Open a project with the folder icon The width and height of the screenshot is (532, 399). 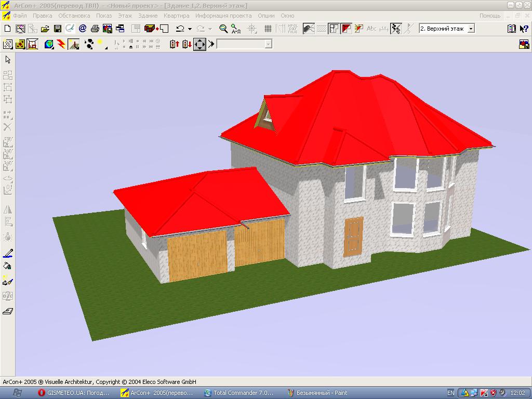[45, 29]
